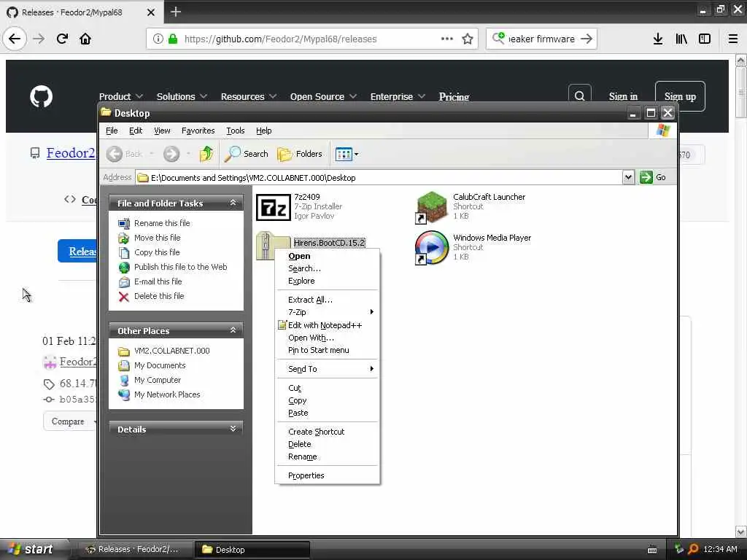This screenshot has width=747, height=560.
Task: Click GitHub Sign up button
Action: pos(680,96)
